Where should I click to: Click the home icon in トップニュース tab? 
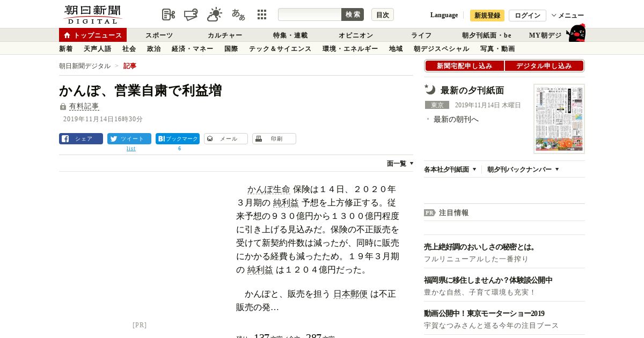click(x=67, y=35)
